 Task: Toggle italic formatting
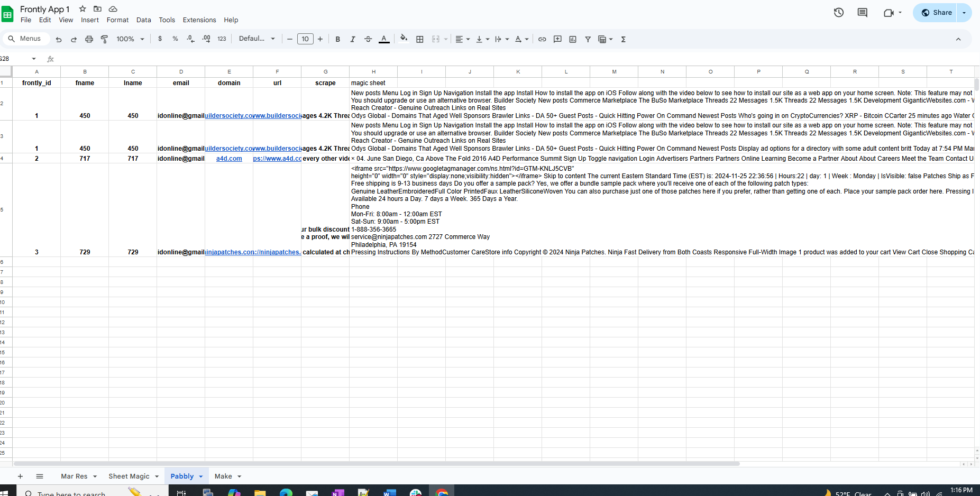[353, 39]
